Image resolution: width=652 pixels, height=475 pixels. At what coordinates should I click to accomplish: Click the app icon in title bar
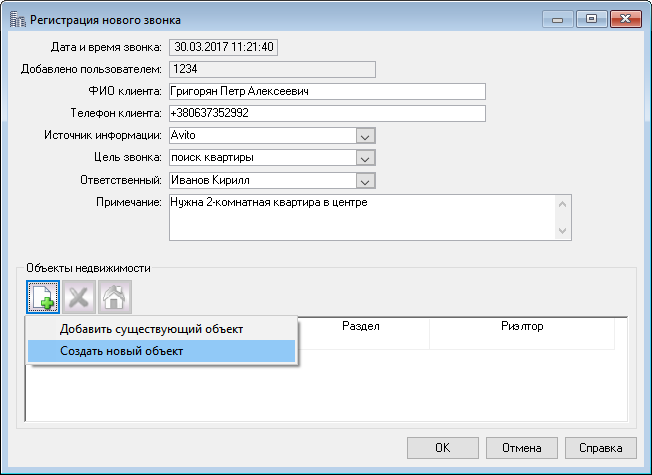click(x=17, y=20)
